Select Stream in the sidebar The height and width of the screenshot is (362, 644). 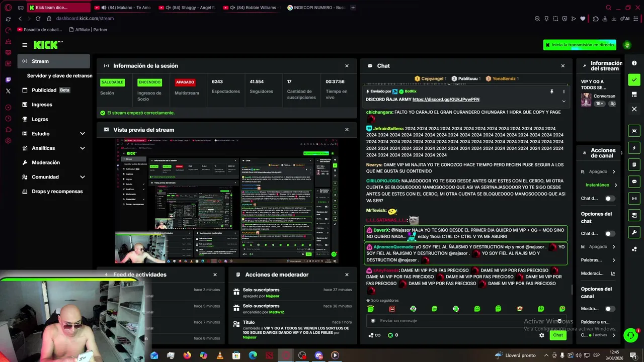54,61
